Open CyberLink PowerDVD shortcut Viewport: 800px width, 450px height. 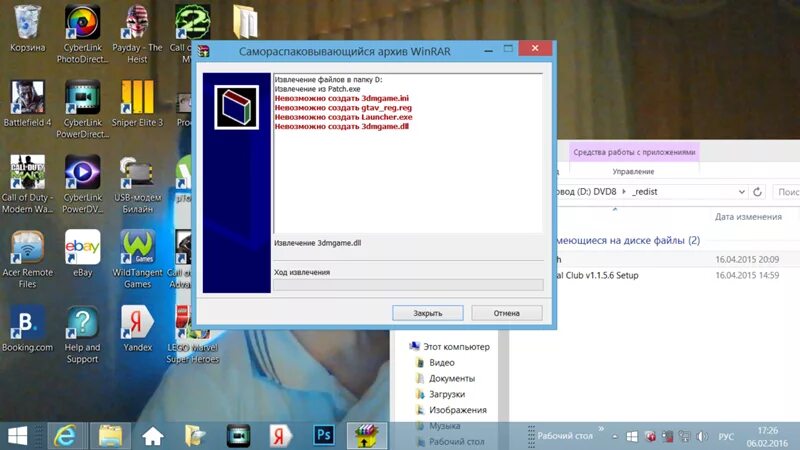[x=82, y=184]
